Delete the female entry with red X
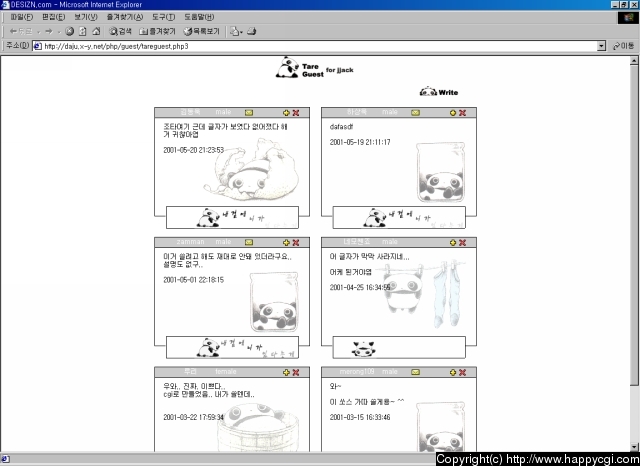Screen dimensions: 640x466 coord(296,372)
